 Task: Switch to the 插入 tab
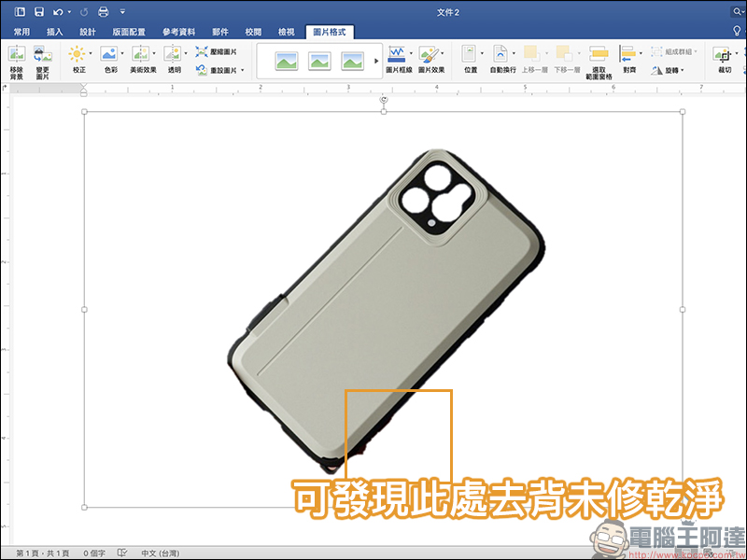54,32
